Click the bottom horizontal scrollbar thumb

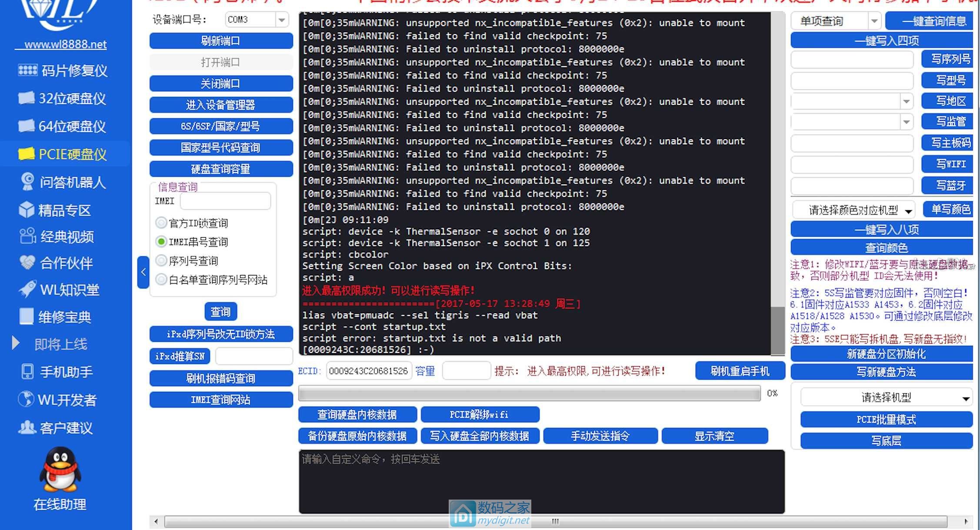click(x=555, y=521)
